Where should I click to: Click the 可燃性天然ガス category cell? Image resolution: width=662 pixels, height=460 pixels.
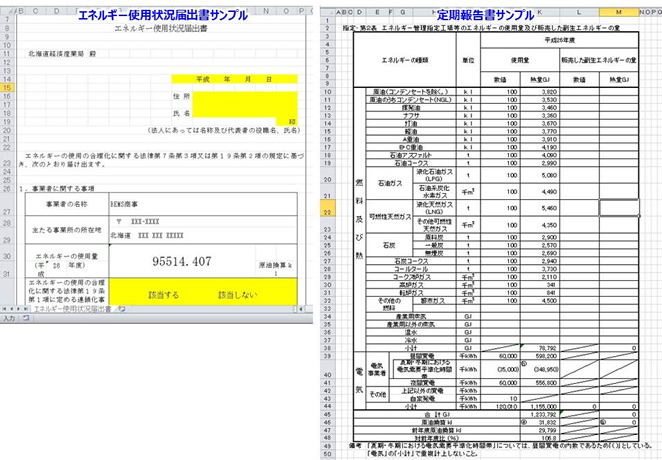click(x=389, y=216)
